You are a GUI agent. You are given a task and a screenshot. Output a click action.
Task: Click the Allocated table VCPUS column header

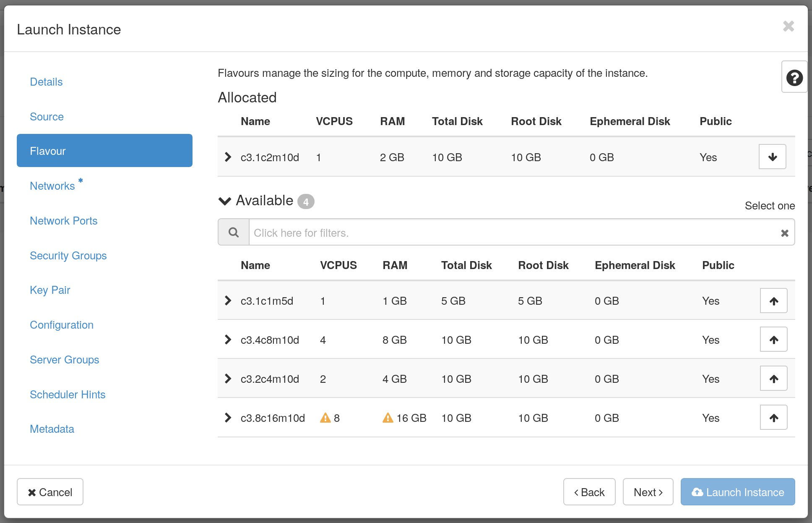[334, 121]
